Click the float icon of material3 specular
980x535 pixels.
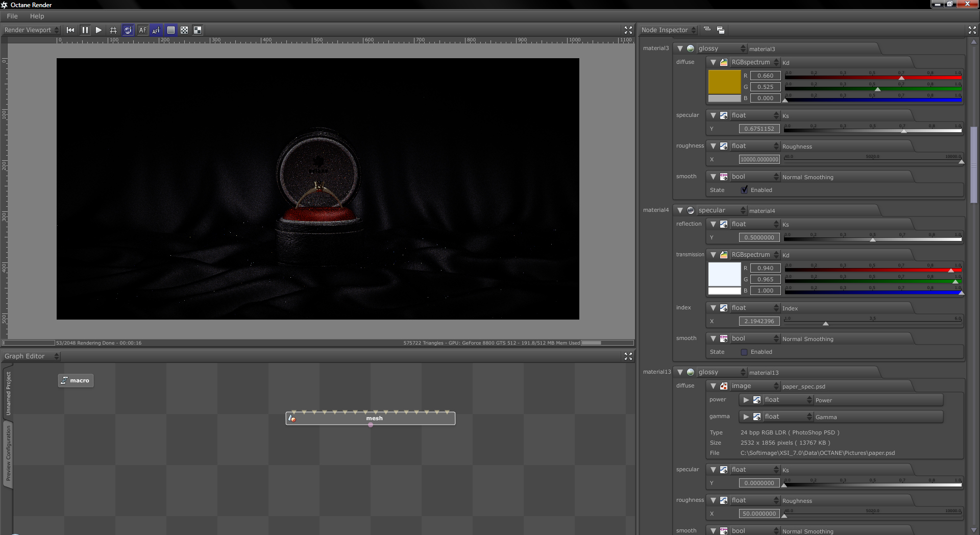click(724, 115)
